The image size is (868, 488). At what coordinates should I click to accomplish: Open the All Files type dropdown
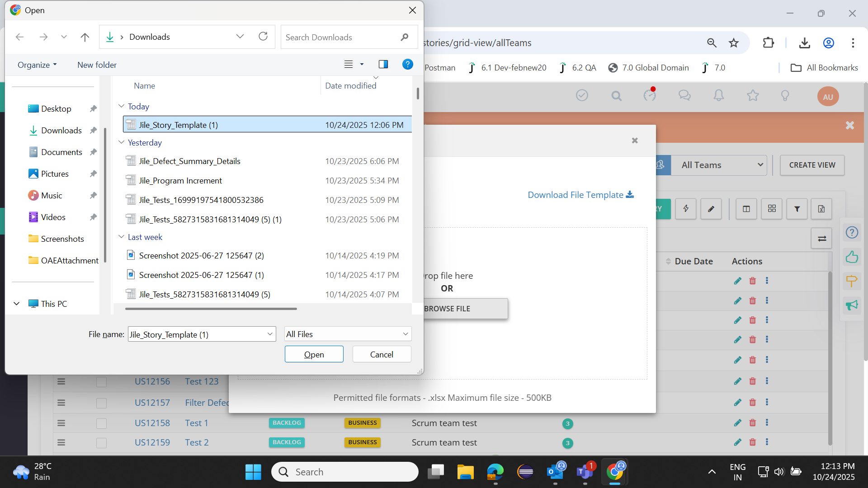348,334
